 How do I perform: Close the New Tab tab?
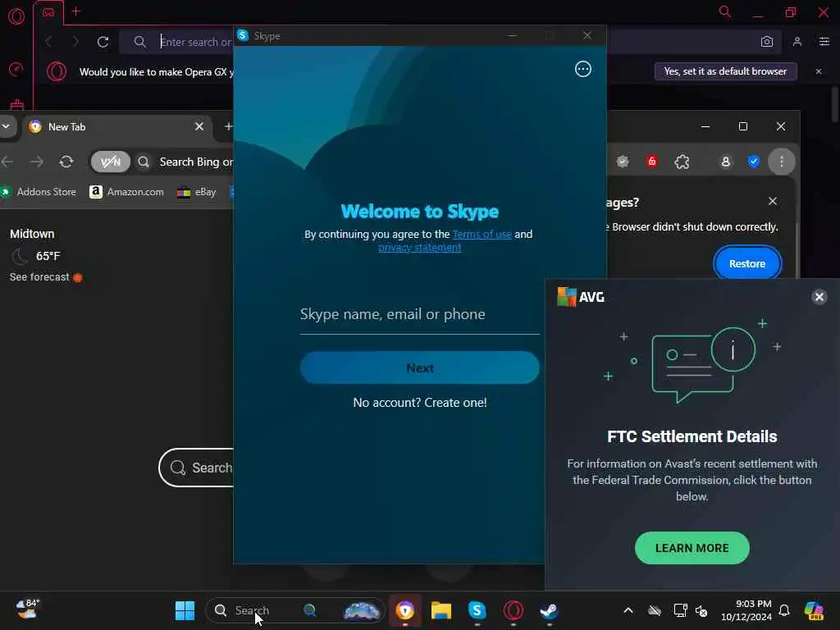coord(199,126)
